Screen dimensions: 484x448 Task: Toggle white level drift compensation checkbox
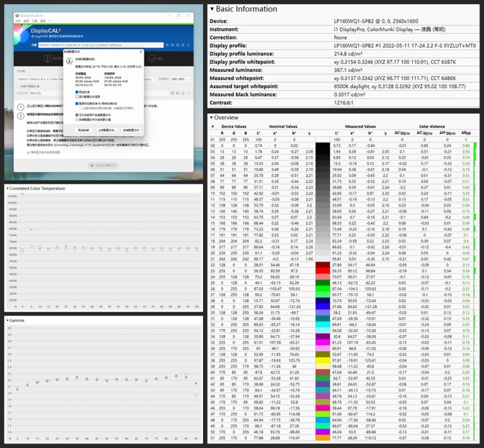click(19, 87)
